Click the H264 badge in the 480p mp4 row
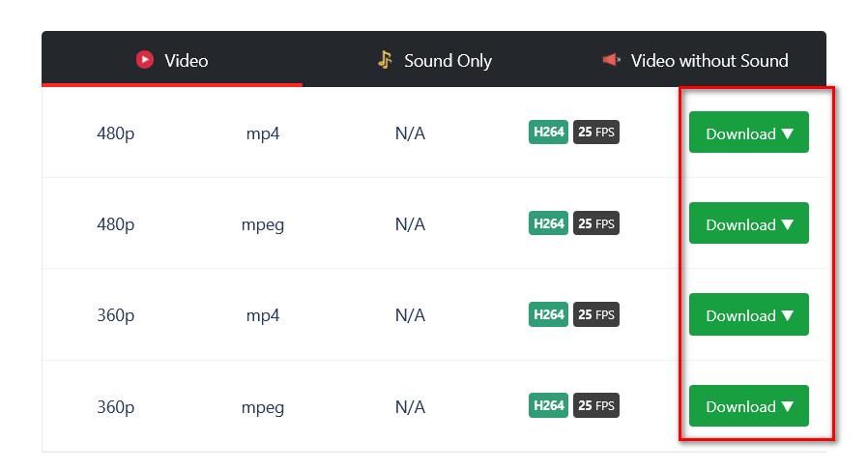Screen dimensions: 868x473 pos(548,132)
